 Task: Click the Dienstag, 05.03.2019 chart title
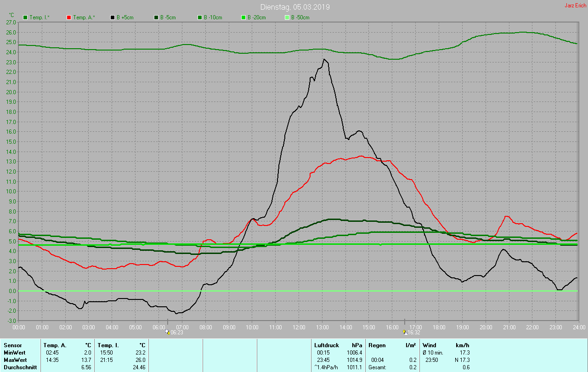point(294,7)
